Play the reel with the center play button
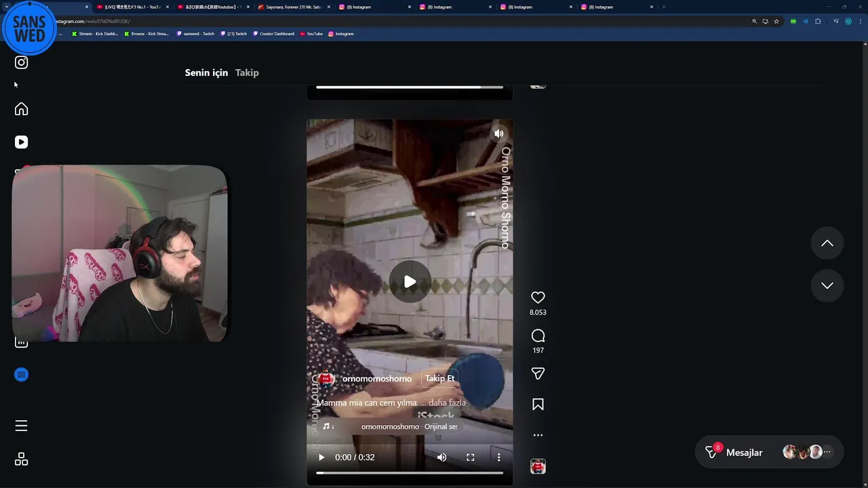This screenshot has height=488, width=868. (410, 281)
